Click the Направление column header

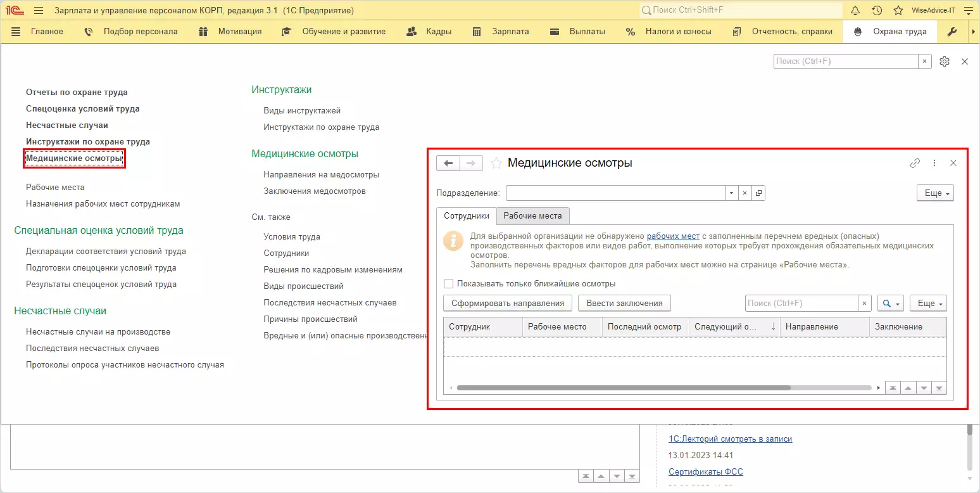tap(824, 327)
